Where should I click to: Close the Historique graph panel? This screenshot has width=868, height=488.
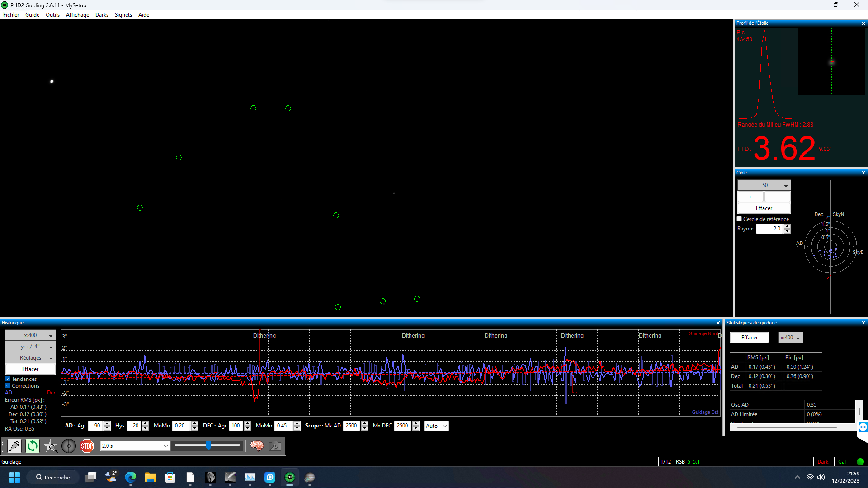(x=718, y=323)
